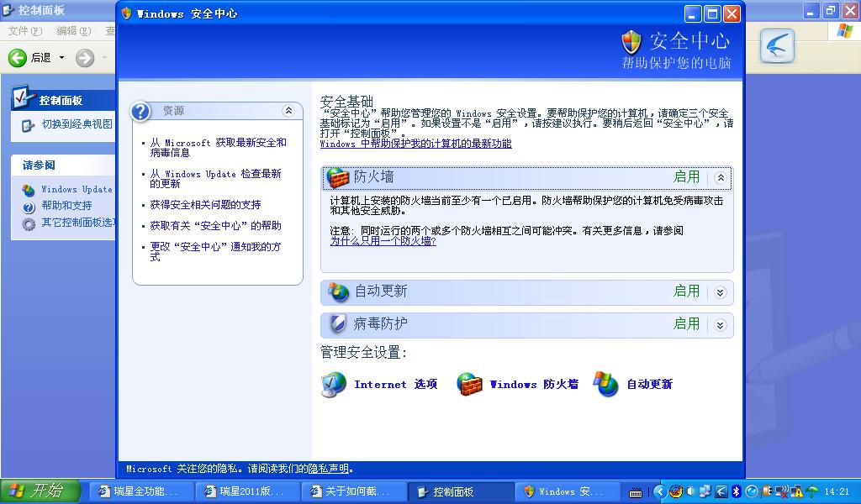Screen dimensions: 861x504
Task: Click the Windows Update link in See Also
Action: click(77, 189)
